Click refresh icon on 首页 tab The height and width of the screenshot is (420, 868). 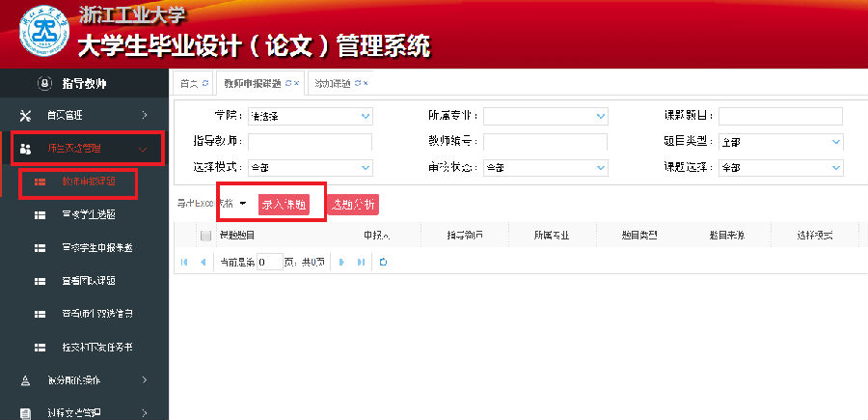click(204, 83)
